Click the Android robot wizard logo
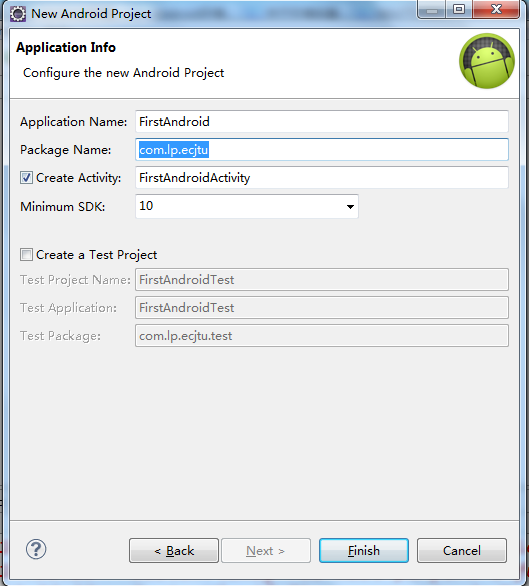This screenshot has width=529, height=586. tap(487, 61)
